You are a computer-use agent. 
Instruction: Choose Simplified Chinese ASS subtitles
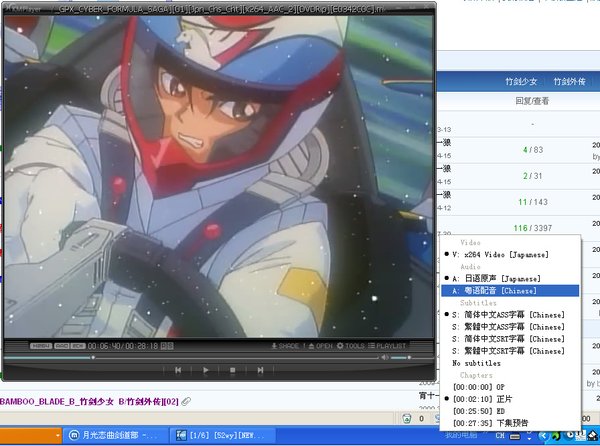[x=510, y=315]
